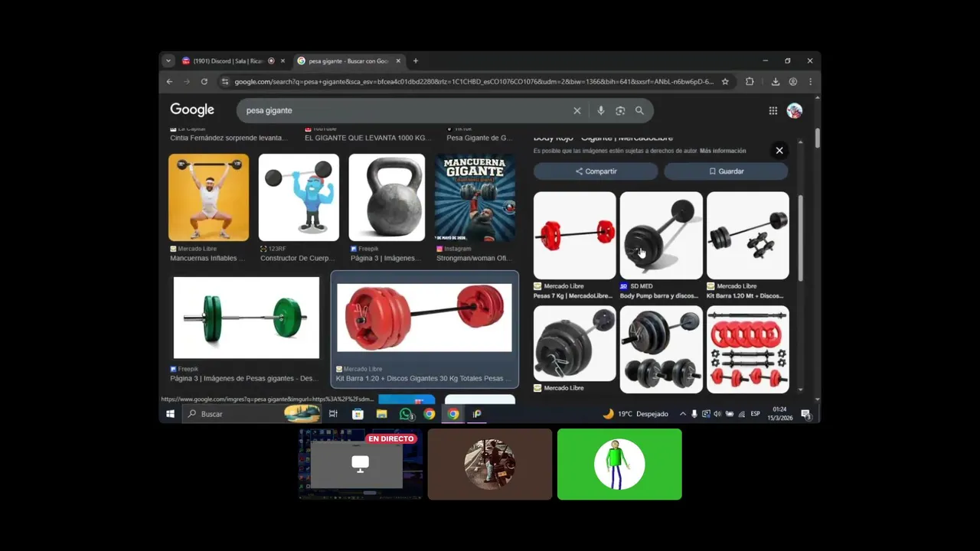Open the Kit Barra 1.20 Mt related image
This screenshot has height=551, width=980.
click(747, 235)
